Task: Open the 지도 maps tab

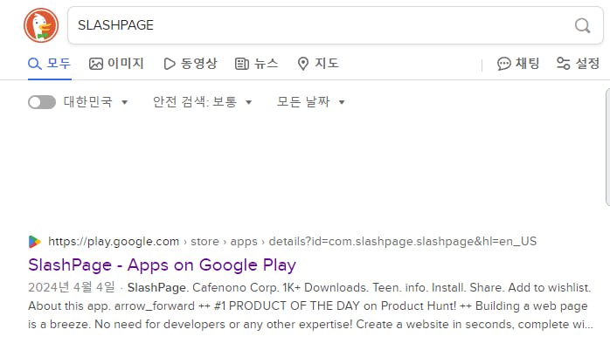Action: (318, 64)
